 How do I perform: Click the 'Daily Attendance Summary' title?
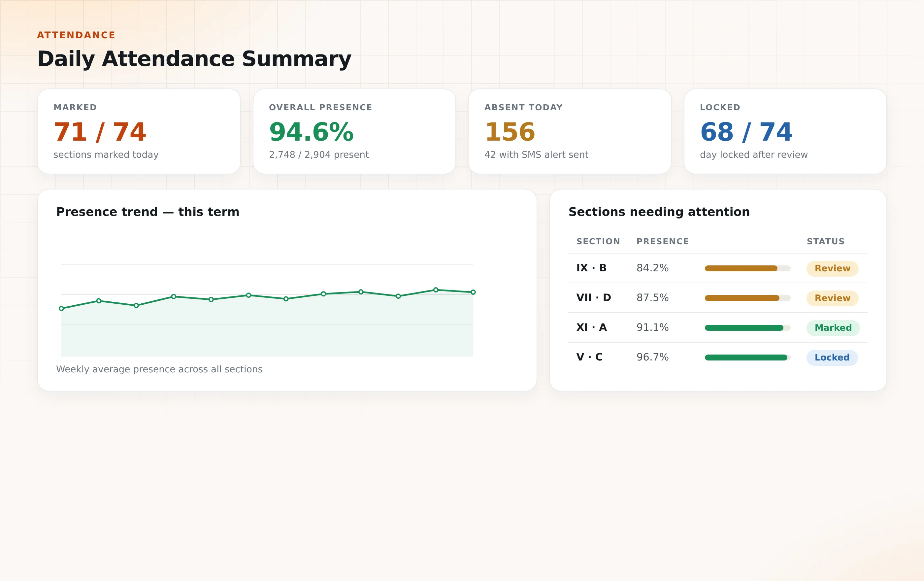[x=194, y=59]
